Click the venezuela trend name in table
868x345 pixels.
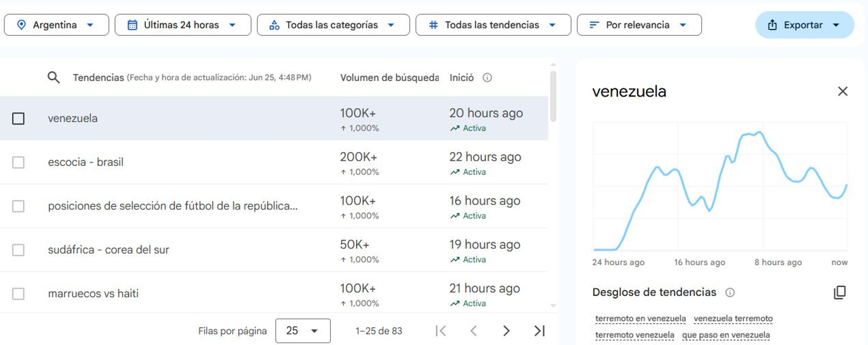[x=73, y=118]
